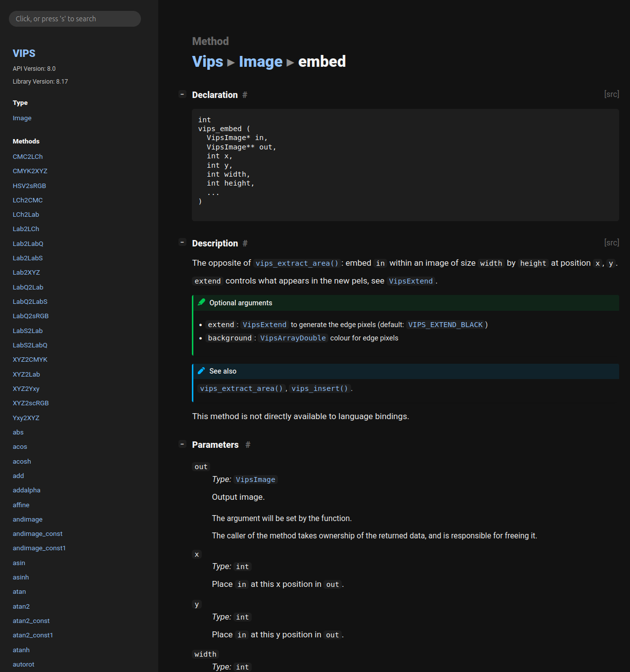Go to the Image class breadcrumb
Image resolution: width=630 pixels, height=672 pixels.
click(261, 61)
